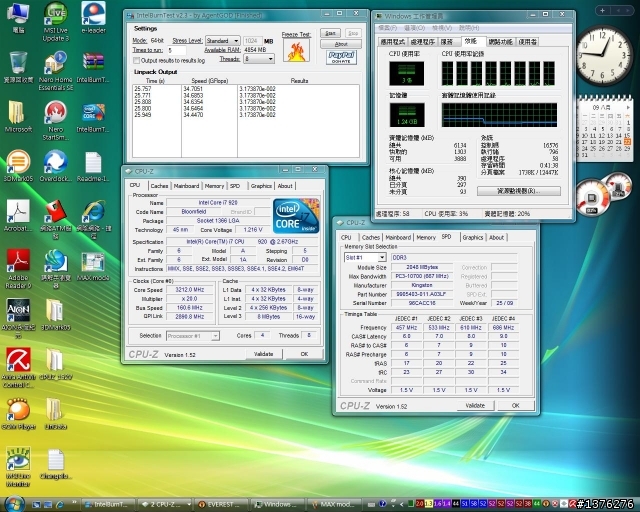Open the e-leader desktop shortcut

coord(93,18)
